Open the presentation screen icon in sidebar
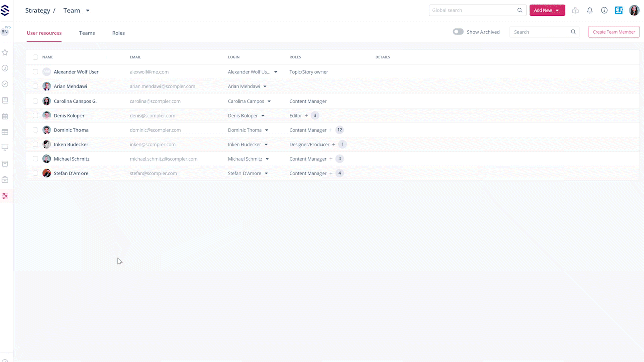The image size is (644, 362). point(5,148)
